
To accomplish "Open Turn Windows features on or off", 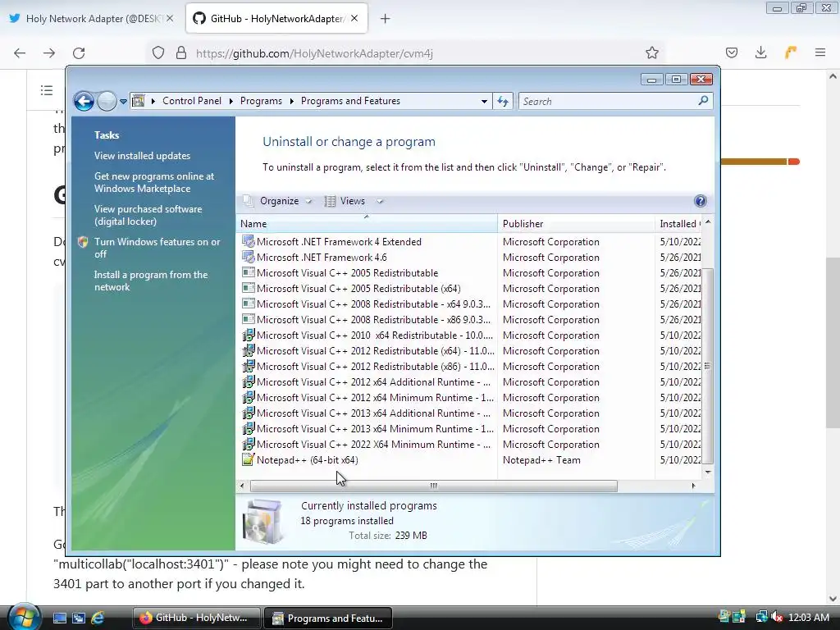I will click(157, 248).
